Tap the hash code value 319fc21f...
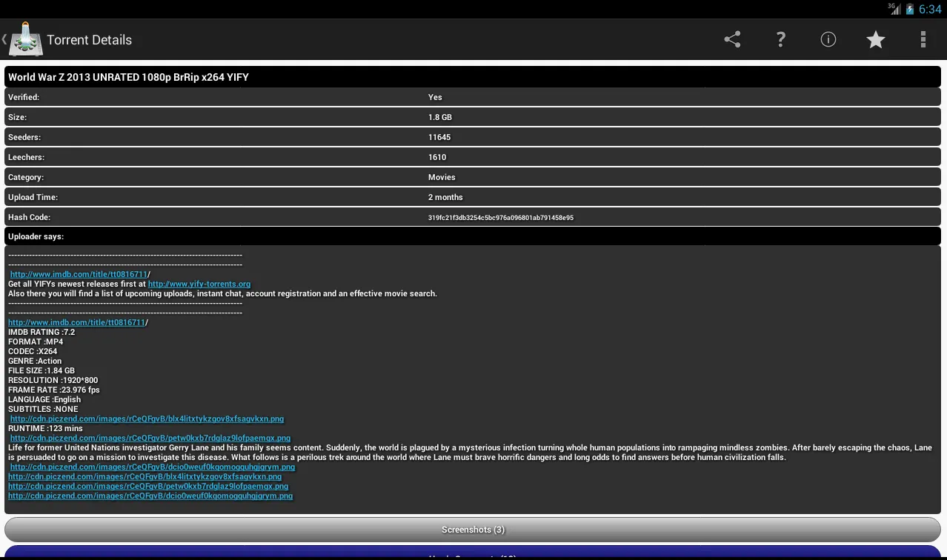This screenshot has height=560, width=947. click(501, 218)
